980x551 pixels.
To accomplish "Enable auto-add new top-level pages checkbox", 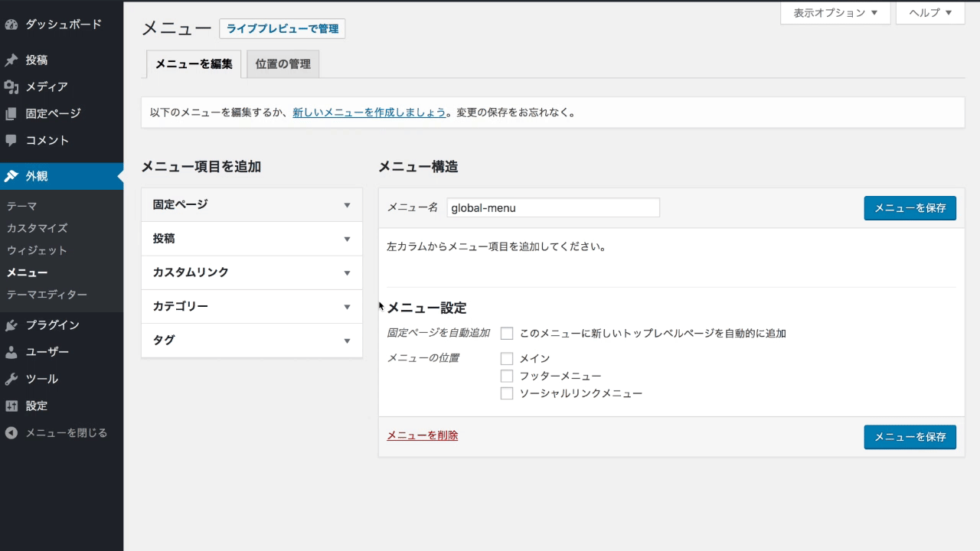I will [506, 334].
